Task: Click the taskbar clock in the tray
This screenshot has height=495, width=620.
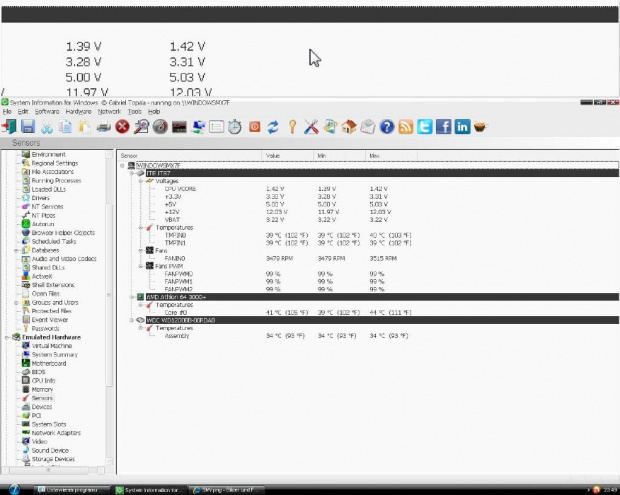Action: (x=610, y=490)
